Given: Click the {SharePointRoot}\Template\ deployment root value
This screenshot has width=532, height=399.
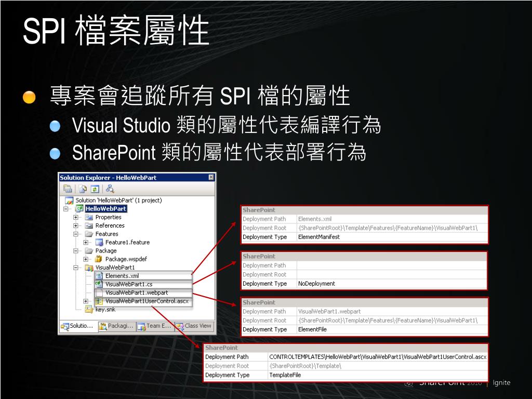Looking at the screenshot, I should click(x=305, y=366).
